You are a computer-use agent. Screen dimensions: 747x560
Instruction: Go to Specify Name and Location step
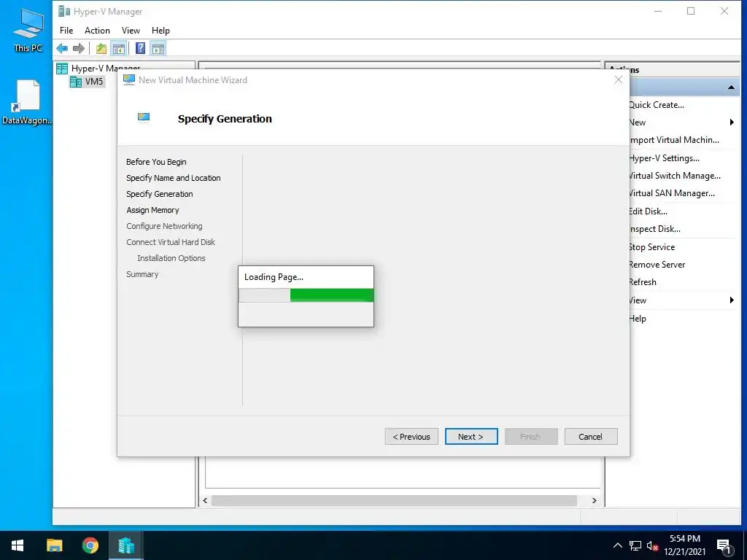tap(174, 178)
